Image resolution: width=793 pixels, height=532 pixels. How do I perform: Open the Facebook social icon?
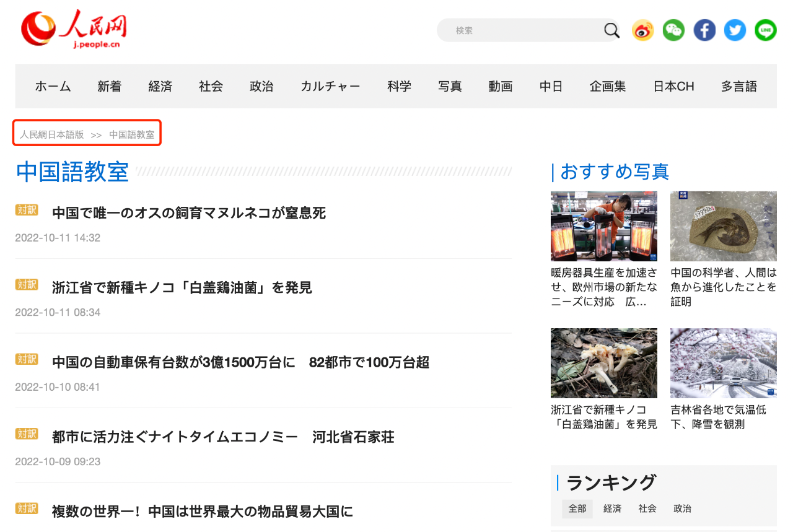click(704, 30)
